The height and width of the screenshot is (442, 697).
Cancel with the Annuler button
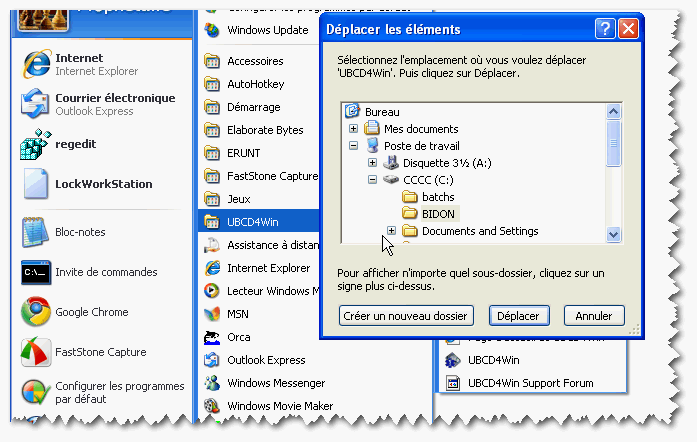[594, 316]
